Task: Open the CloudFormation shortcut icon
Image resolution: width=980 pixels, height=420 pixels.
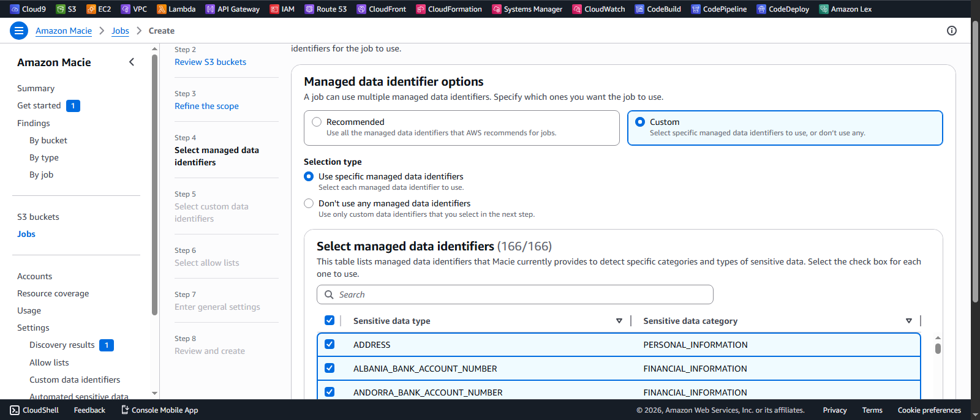Action: [x=421, y=9]
